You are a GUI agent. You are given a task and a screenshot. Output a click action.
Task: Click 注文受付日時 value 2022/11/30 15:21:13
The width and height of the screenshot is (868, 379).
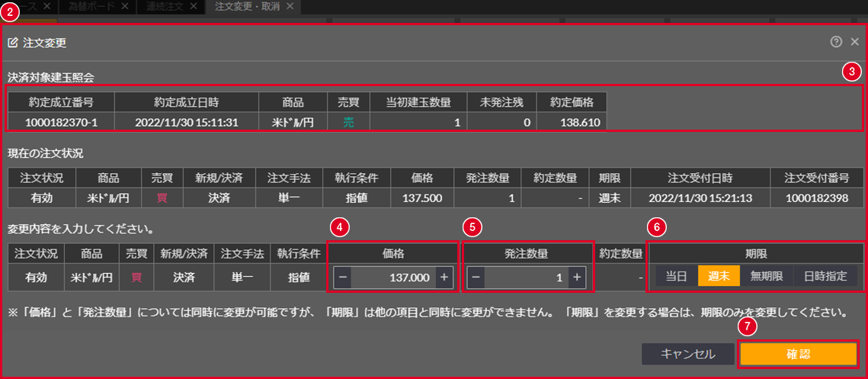700,198
